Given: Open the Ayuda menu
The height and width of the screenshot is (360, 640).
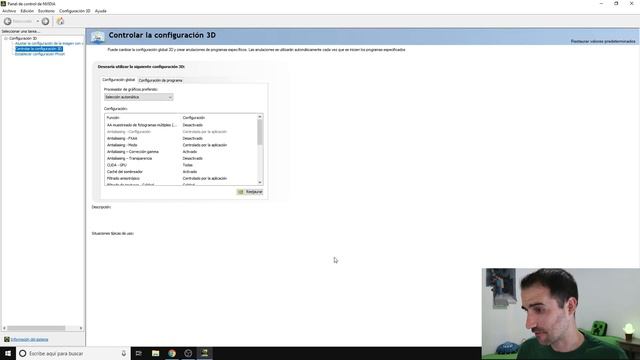Looking at the screenshot, I should 100,11.
